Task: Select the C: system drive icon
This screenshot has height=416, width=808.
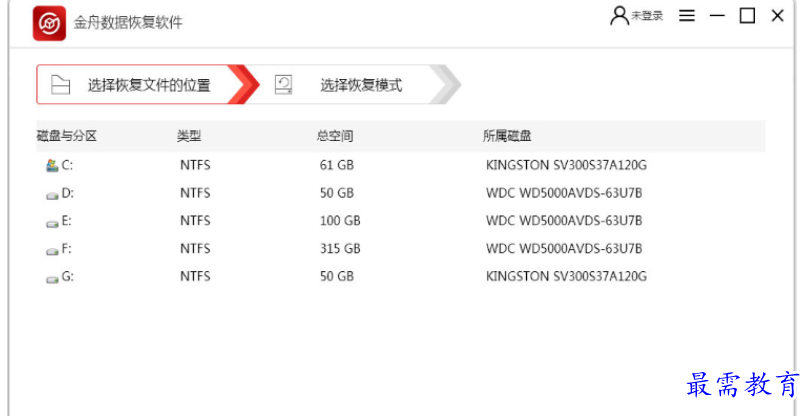Action: (52, 165)
